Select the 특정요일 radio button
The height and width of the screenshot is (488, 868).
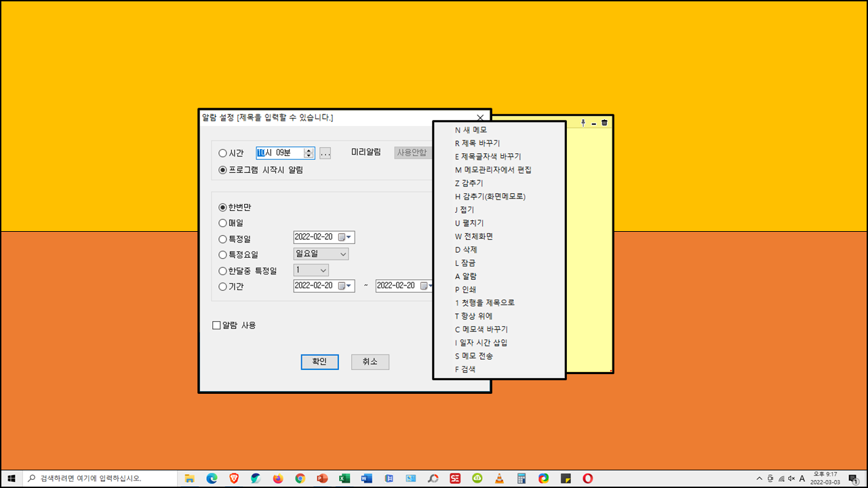(x=239, y=255)
